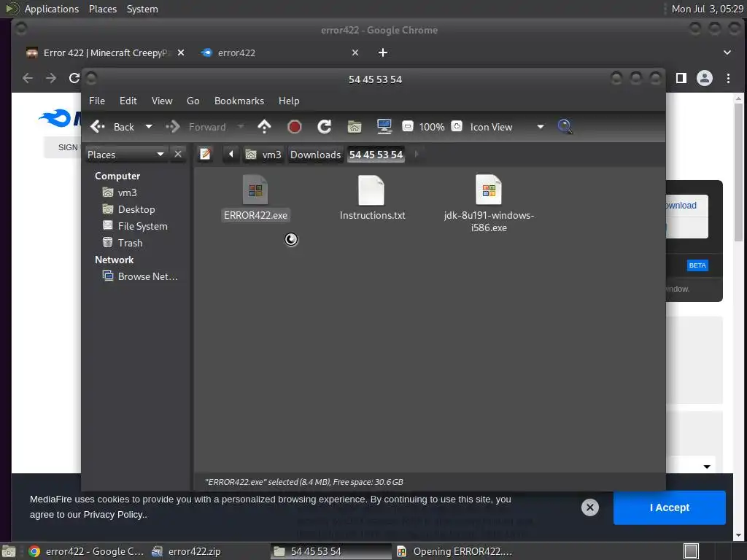This screenshot has height=560, width=747.
Task: Open a new Chrome tab
Action: pyautogui.click(x=382, y=52)
